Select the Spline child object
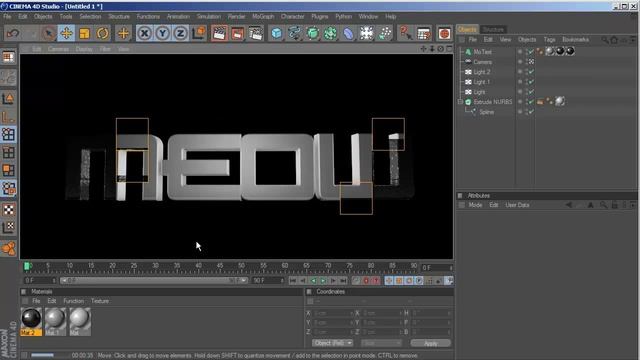 (x=487, y=112)
